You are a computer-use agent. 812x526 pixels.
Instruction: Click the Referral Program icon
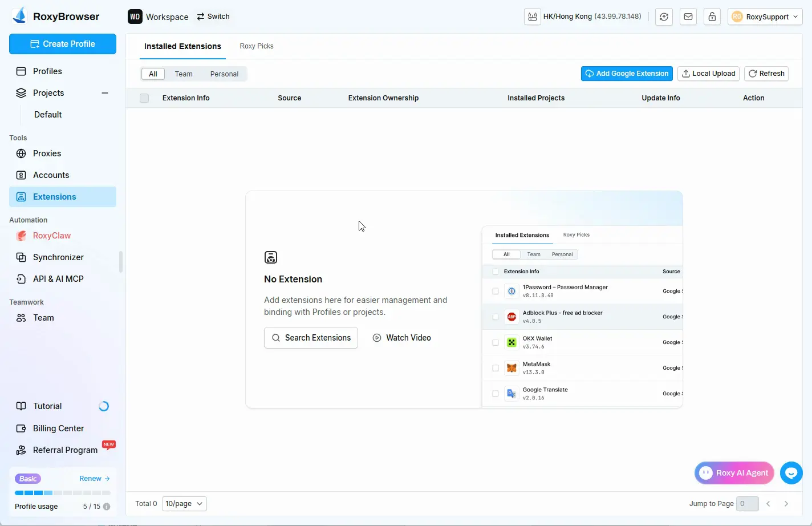tap(21, 450)
